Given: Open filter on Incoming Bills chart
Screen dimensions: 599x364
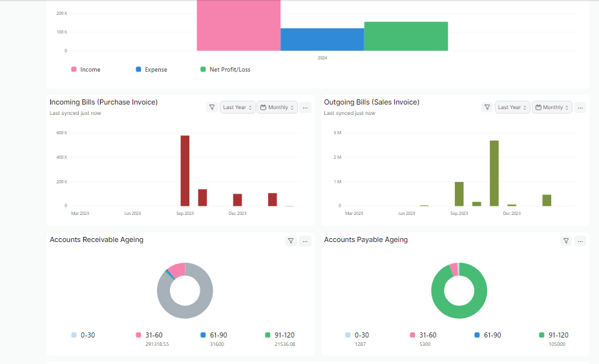Looking at the screenshot, I should tap(212, 107).
